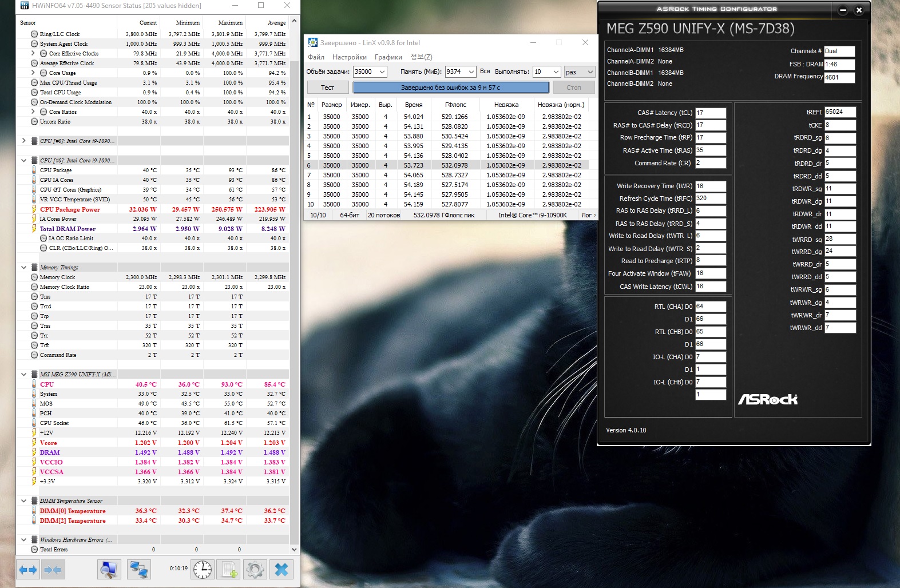This screenshot has width=900, height=588.
Task: Click lightning icon beside CPU Package Power
Action: 35,209
